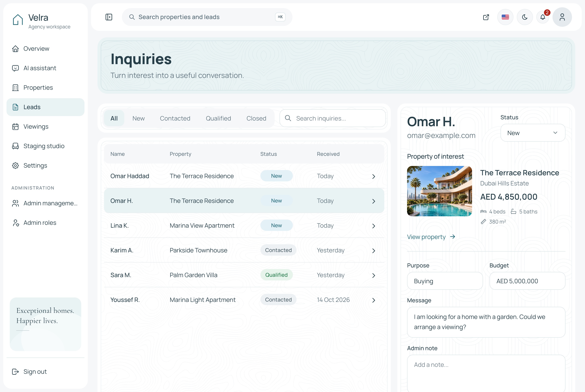The height and width of the screenshot is (392, 585).
Task: Follow the View property link
Action: 431,237
